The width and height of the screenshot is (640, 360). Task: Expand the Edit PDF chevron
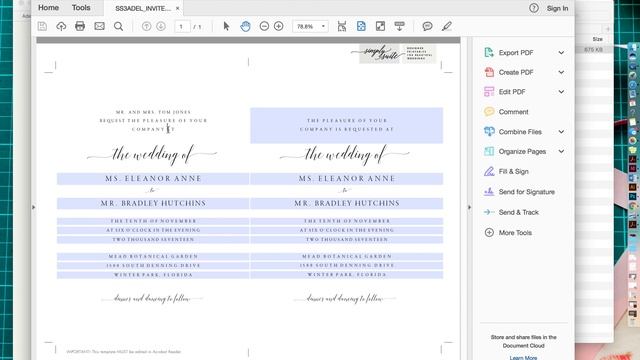[x=561, y=92]
